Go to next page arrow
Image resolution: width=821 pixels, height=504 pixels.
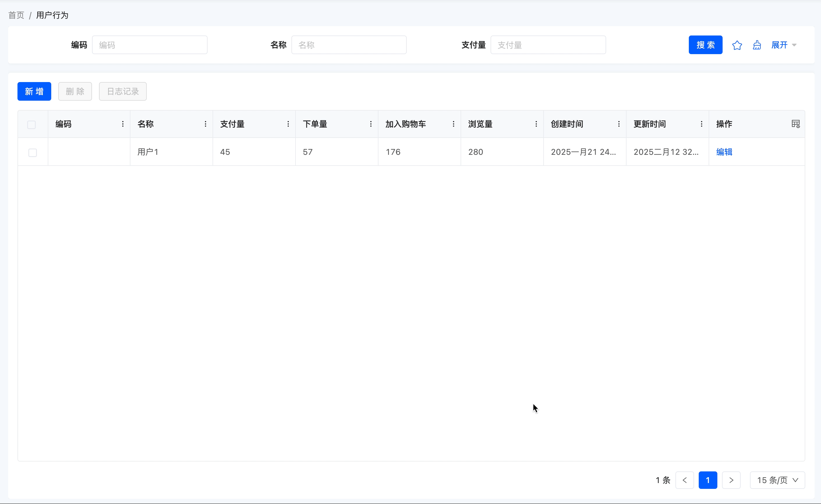point(731,480)
